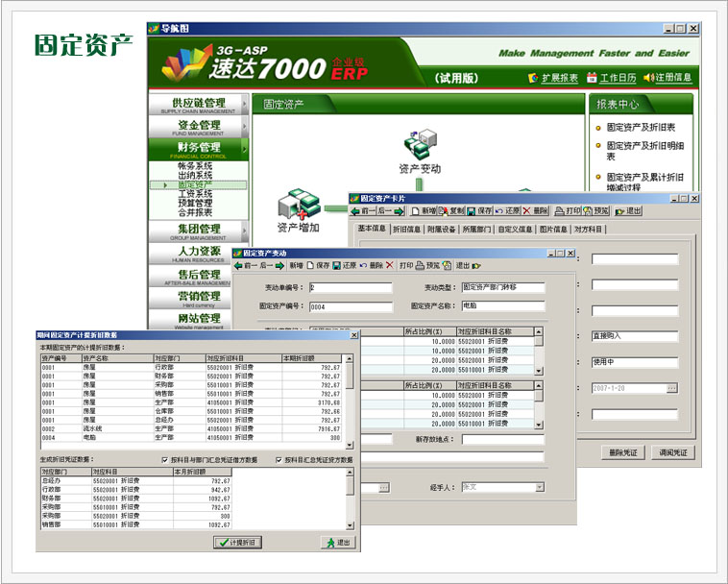
Task: Open the 人力资源 sidebar module
Action: point(190,254)
